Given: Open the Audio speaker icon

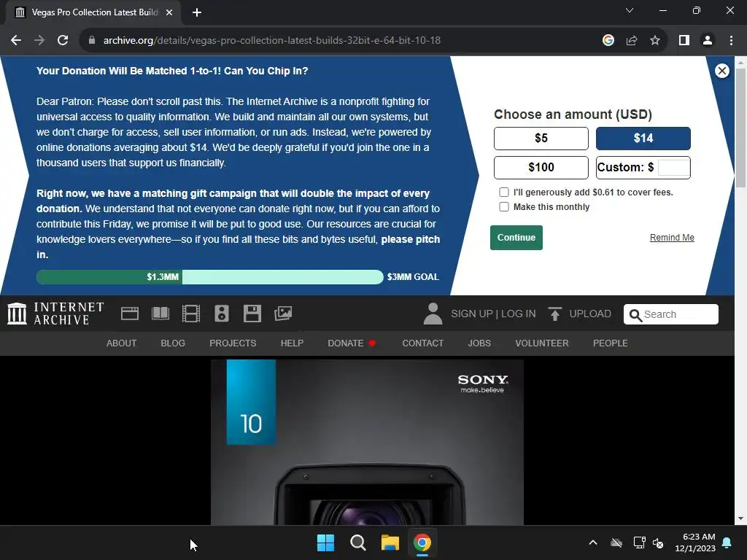Looking at the screenshot, I should [222, 314].
